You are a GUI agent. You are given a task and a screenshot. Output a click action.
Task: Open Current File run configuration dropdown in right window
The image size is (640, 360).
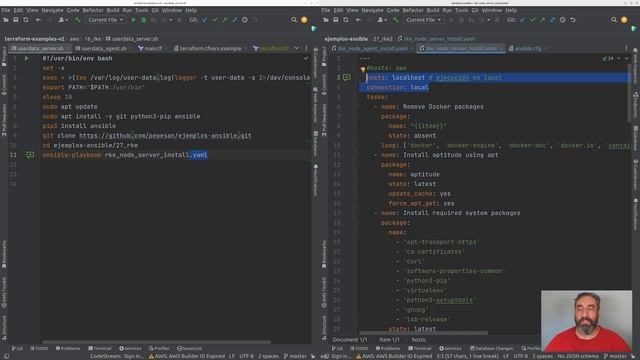423,20
